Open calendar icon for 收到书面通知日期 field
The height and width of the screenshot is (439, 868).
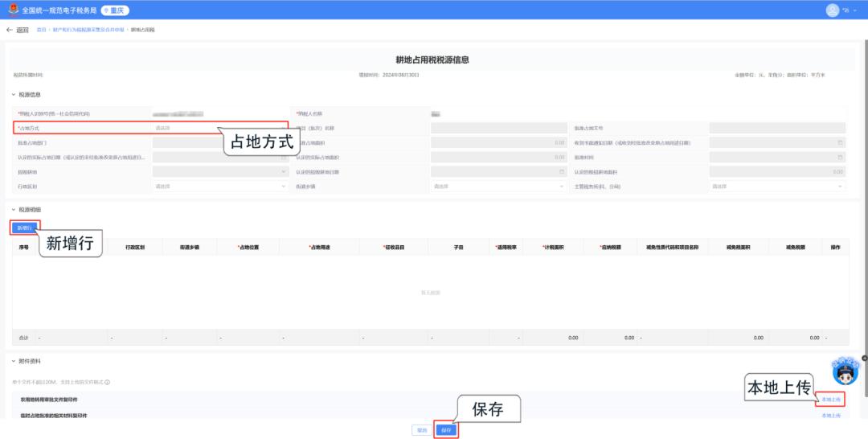[841, 142]
